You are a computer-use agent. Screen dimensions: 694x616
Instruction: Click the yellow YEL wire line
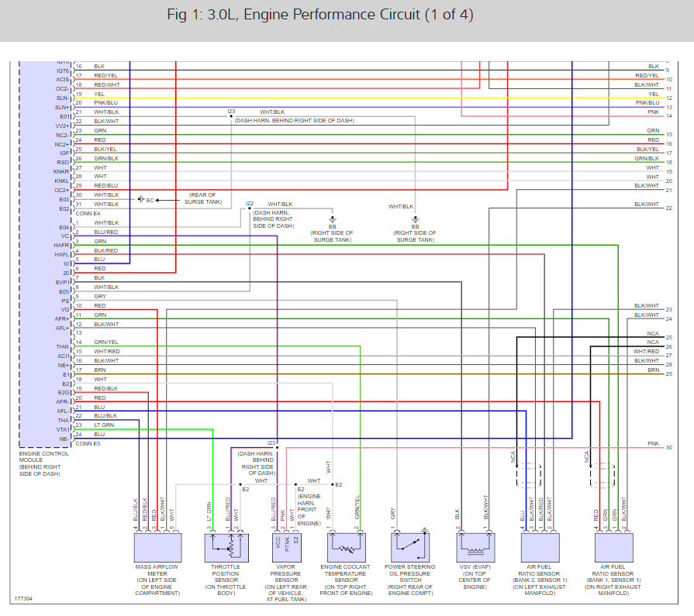point(368,98)
